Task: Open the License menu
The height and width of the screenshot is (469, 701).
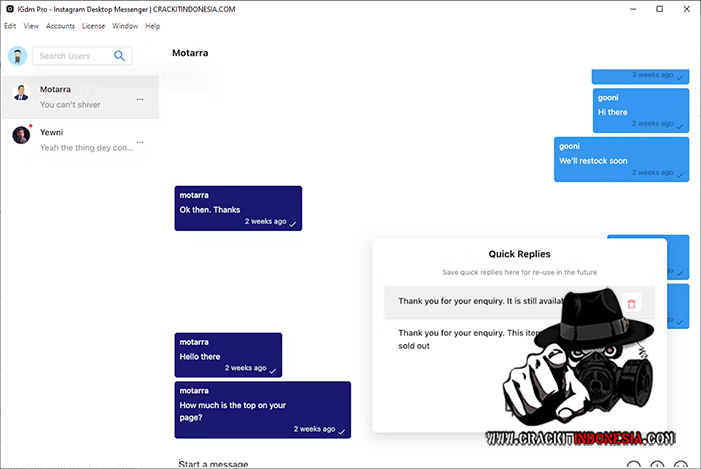Action: [x=93, y=26]
